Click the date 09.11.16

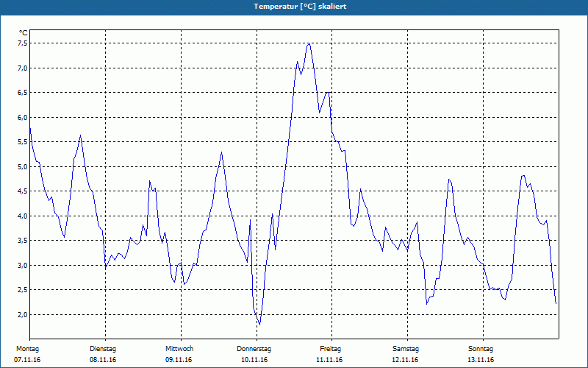(x=179, y=360)
